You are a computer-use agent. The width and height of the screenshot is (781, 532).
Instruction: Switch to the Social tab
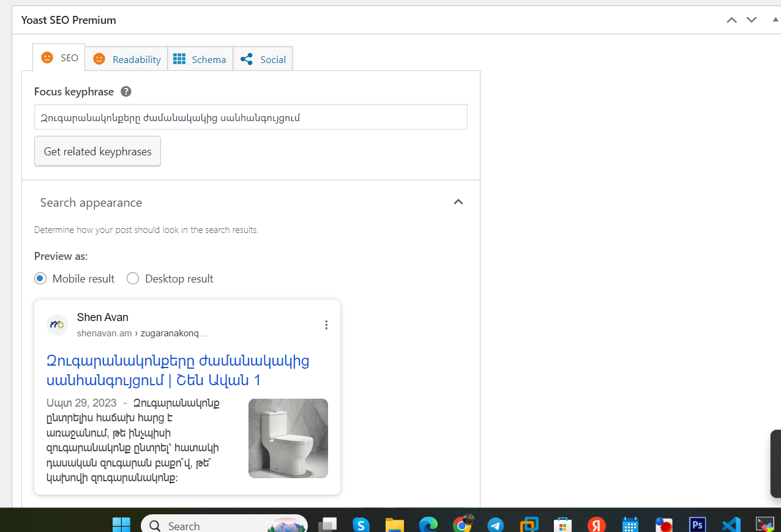coord(263,59)
